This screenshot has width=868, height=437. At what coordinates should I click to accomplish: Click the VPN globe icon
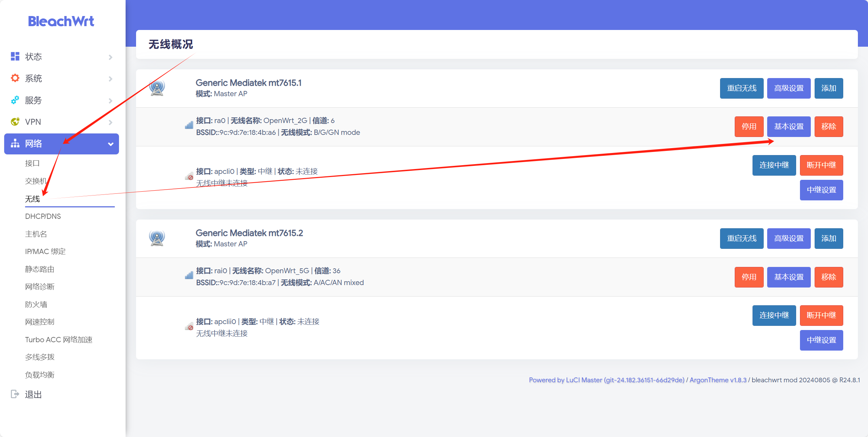(x=15, y=122)
